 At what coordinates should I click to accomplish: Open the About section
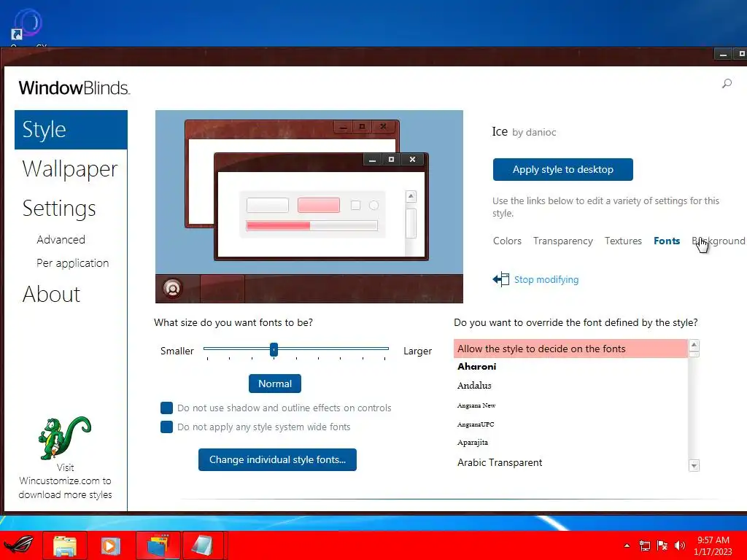(51, 295)
